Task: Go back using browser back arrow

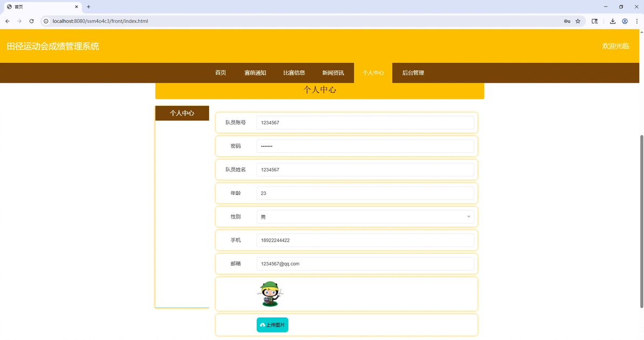Action: (8, 21)
